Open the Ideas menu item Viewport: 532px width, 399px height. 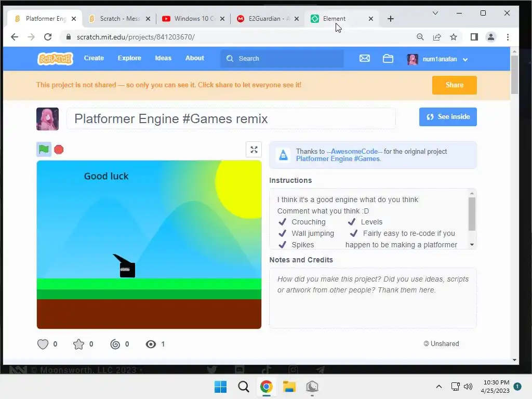[163, 58]
